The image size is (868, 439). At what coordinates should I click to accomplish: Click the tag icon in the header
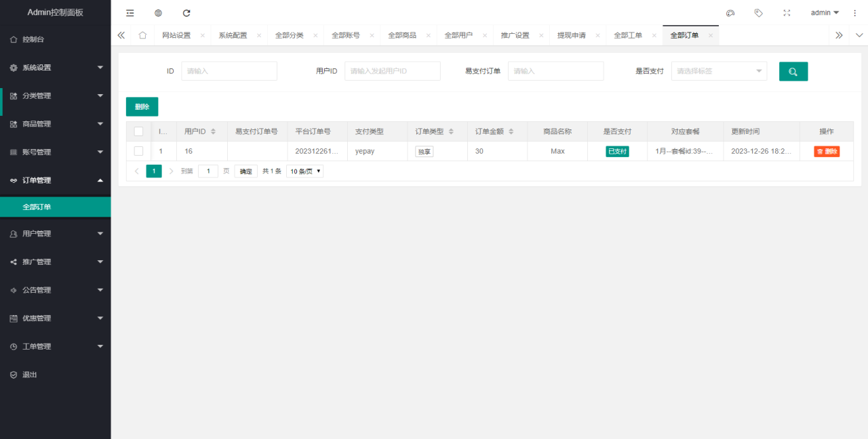[758, 12]
